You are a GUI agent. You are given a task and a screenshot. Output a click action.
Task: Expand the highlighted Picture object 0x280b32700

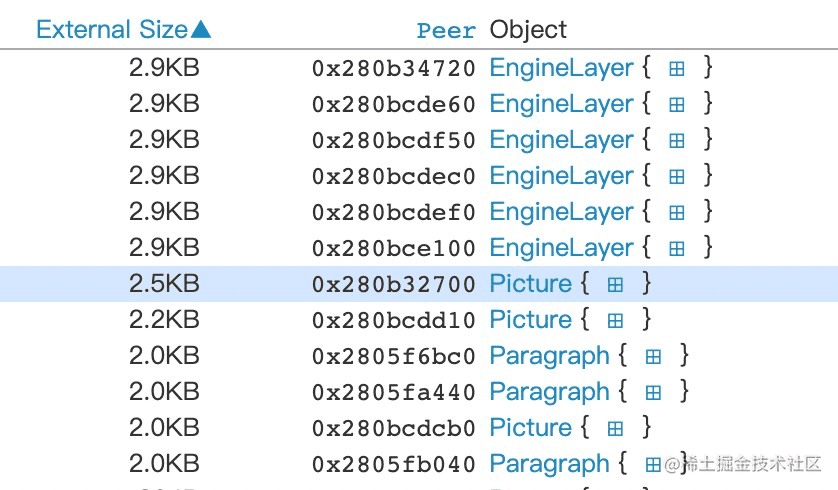click(x=615, y=284)
